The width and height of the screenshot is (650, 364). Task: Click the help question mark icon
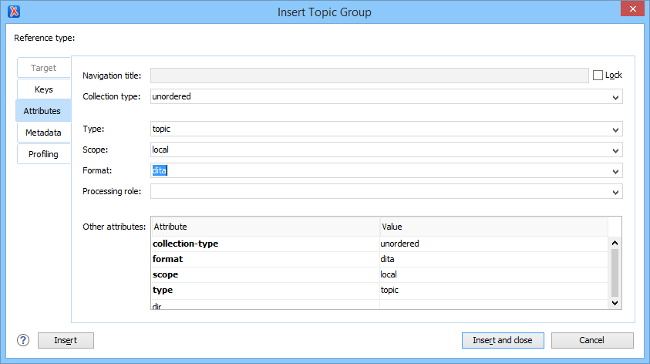[23, 340]
